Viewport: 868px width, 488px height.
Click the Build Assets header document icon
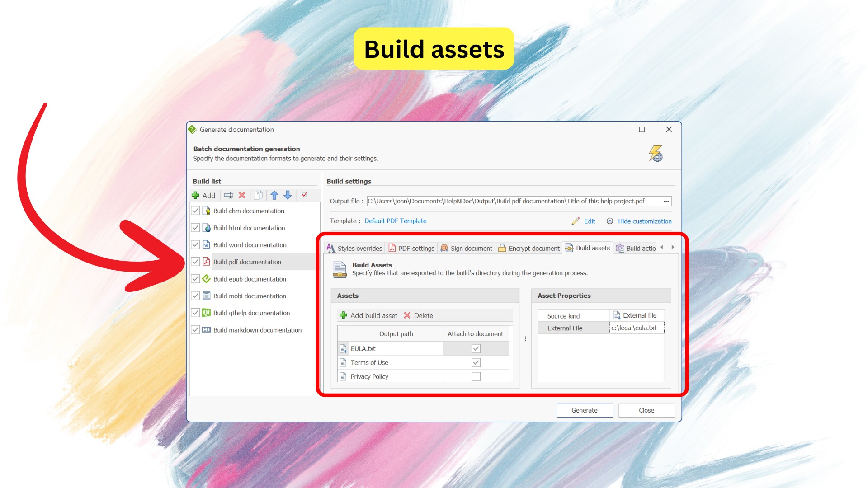click(x=340, y=269)
